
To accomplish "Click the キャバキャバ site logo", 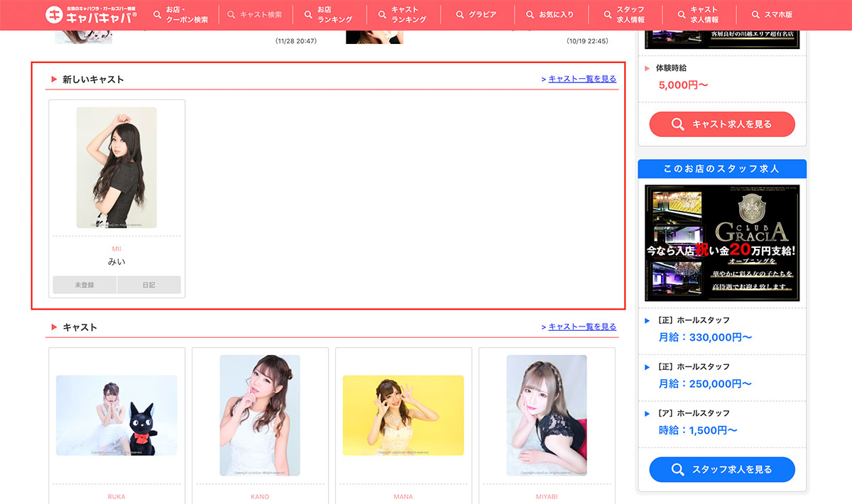I will [92, 14].
